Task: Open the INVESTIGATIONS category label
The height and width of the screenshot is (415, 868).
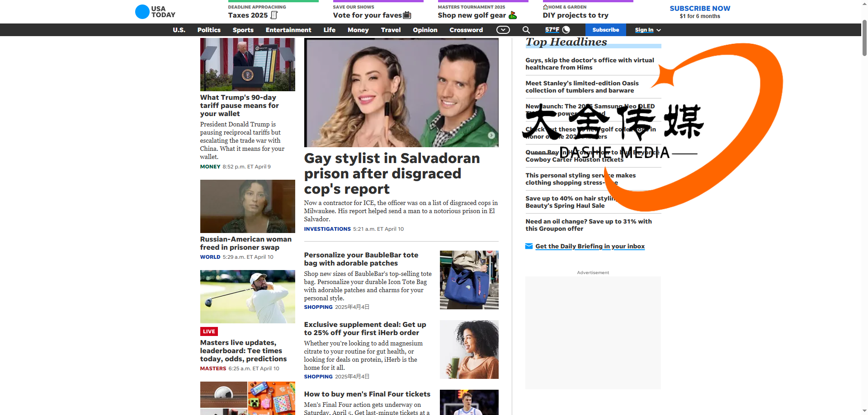Action: point(327,229)
